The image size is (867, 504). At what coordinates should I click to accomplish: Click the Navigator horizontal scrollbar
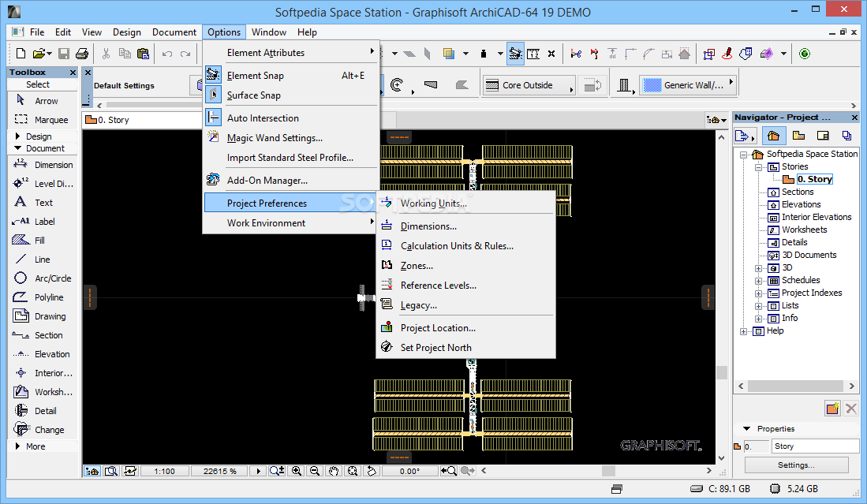click(796, 386)
